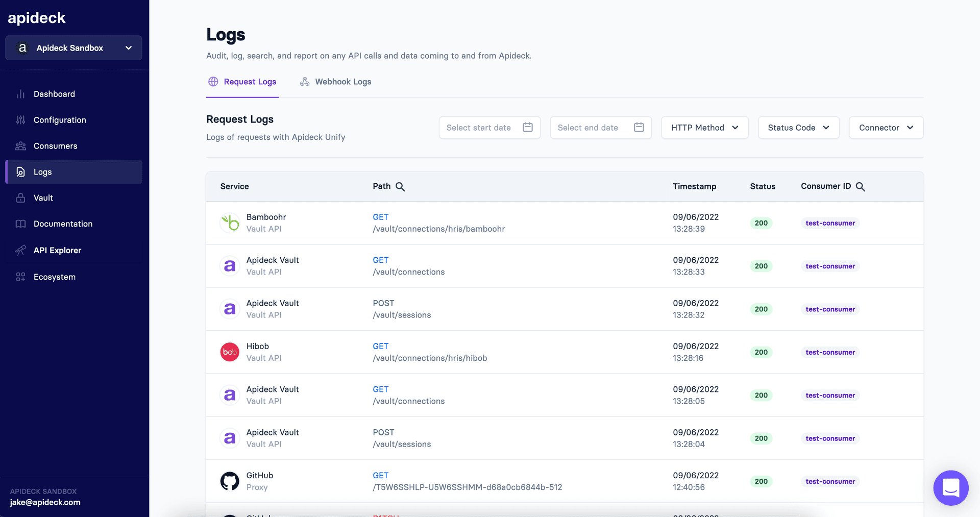980x517 pixels.
Task: Click the /vault/connections/hris/bamboohr path
Action: coord(439,229)
